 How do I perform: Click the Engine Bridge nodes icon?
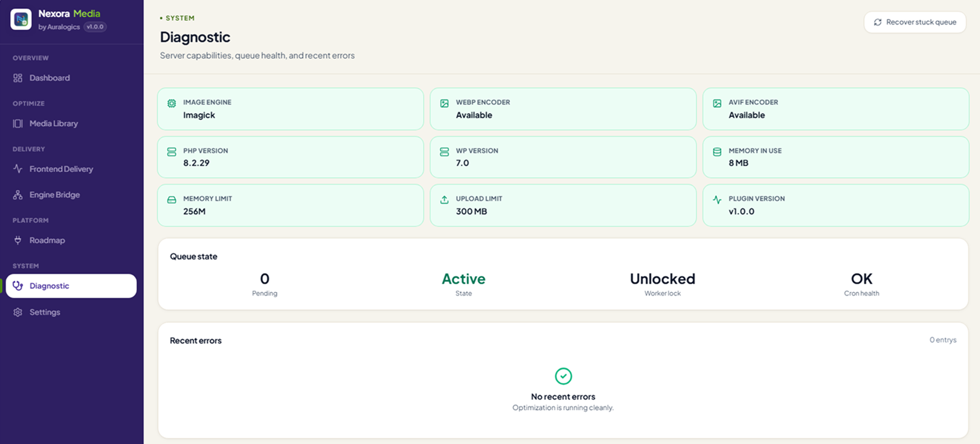(18, 195)
